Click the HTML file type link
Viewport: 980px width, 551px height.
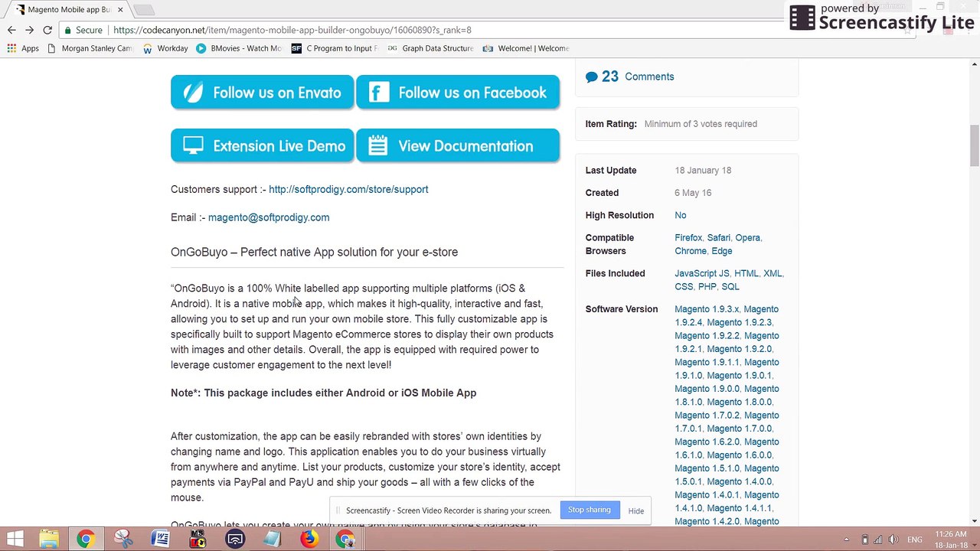pyautogui.click(x=746, y=273)
